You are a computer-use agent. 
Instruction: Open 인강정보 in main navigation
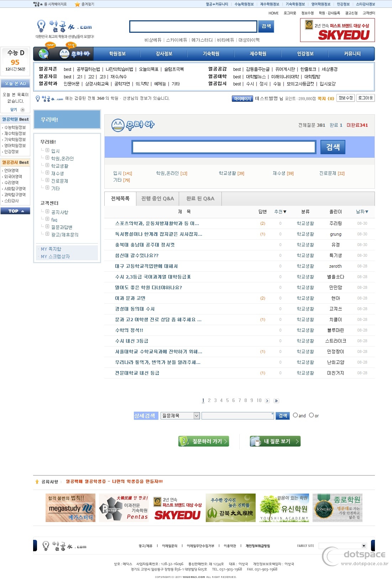click(x=305, y=54)
